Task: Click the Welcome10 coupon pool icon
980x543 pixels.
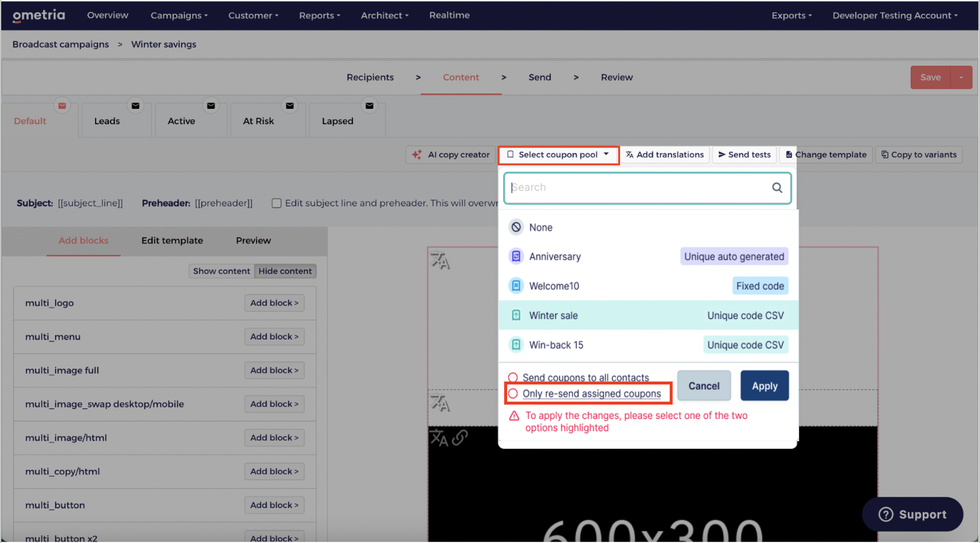Action: 516,286
